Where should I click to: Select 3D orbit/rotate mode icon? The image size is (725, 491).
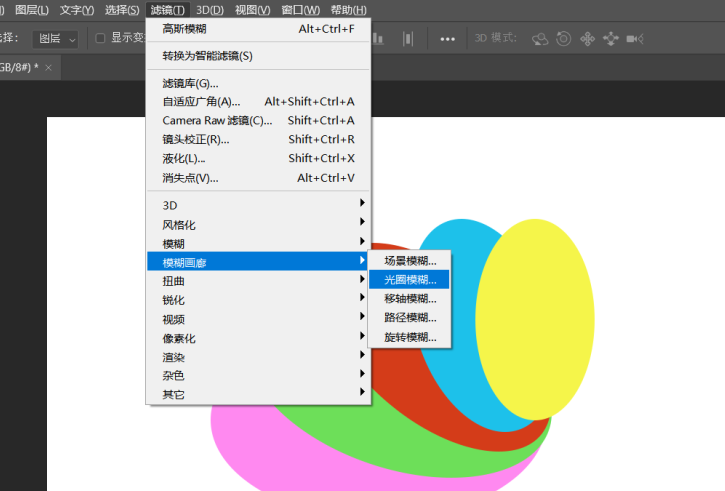pos(540,39)
